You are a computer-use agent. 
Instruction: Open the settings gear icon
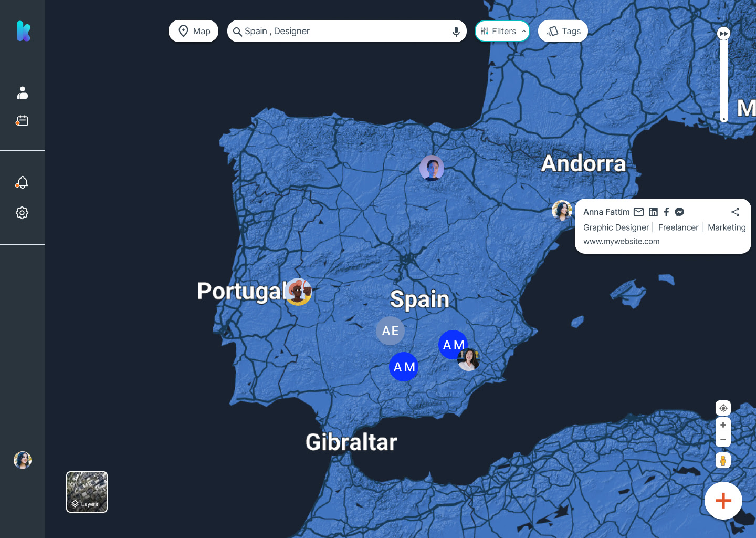(22, 213)
